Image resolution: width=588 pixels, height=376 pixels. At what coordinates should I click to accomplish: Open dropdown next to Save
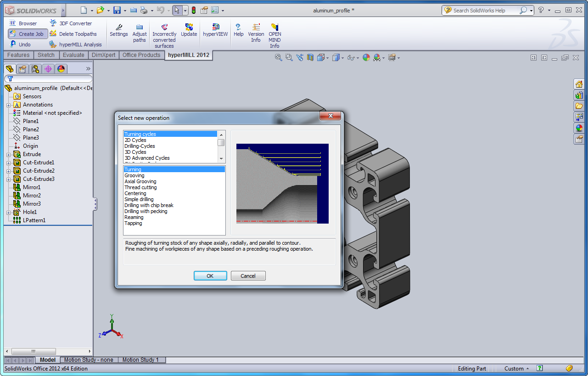pyautogui.click(x=125, y=11)
